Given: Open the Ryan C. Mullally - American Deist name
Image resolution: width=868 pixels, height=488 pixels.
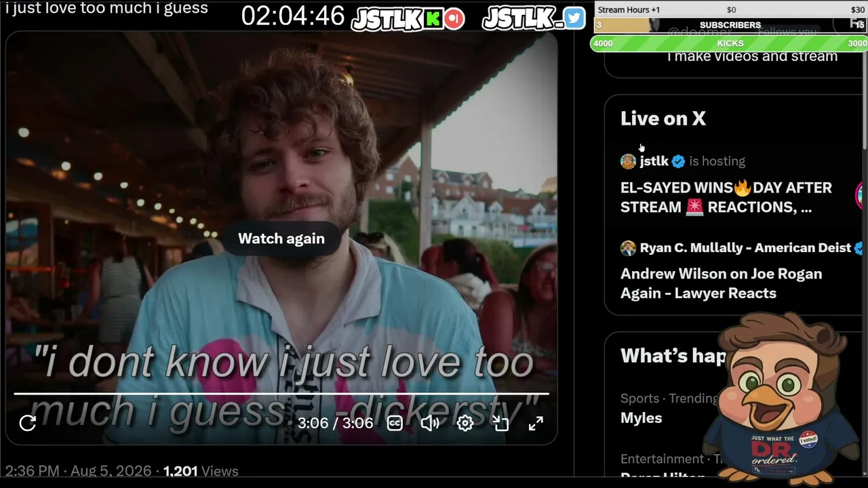Looking at the screenshot, I should [745, 248].
